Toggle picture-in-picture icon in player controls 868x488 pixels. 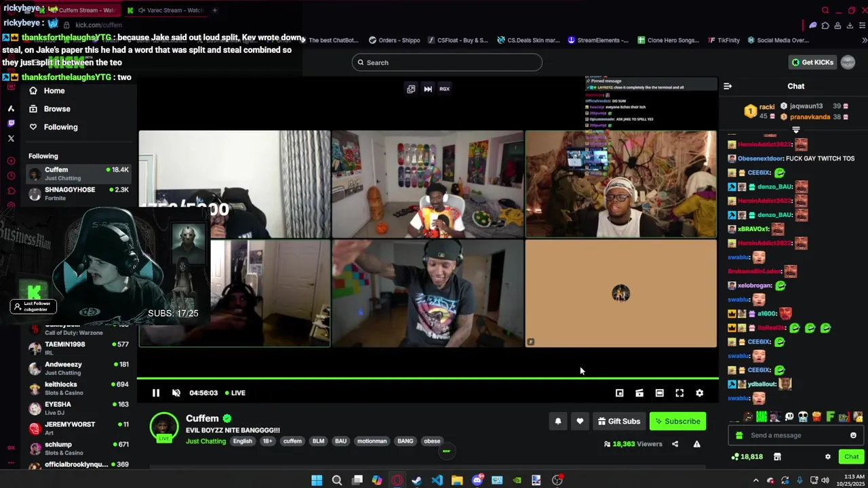click(x=619, y=393)
